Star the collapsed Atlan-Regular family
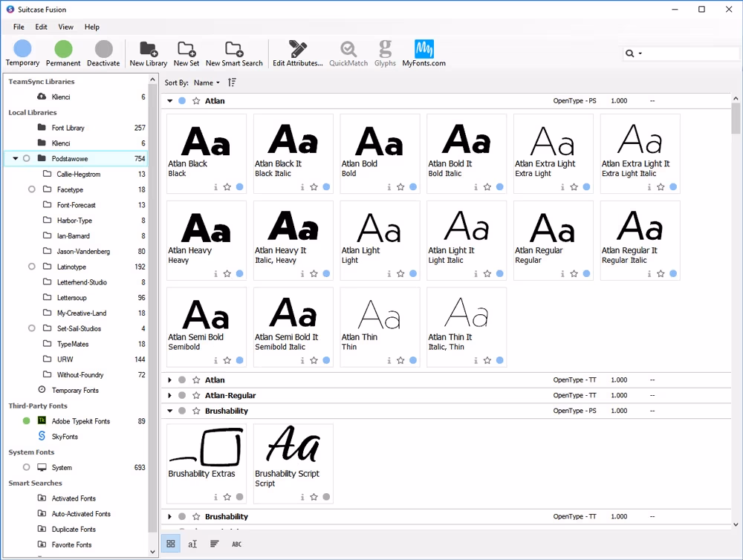The image size is (743, 560). coord(196,395)
